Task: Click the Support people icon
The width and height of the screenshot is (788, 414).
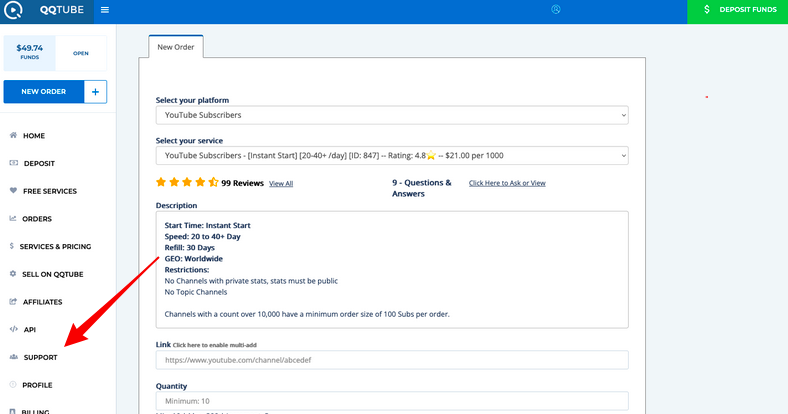Action: (x=14, y=357)
